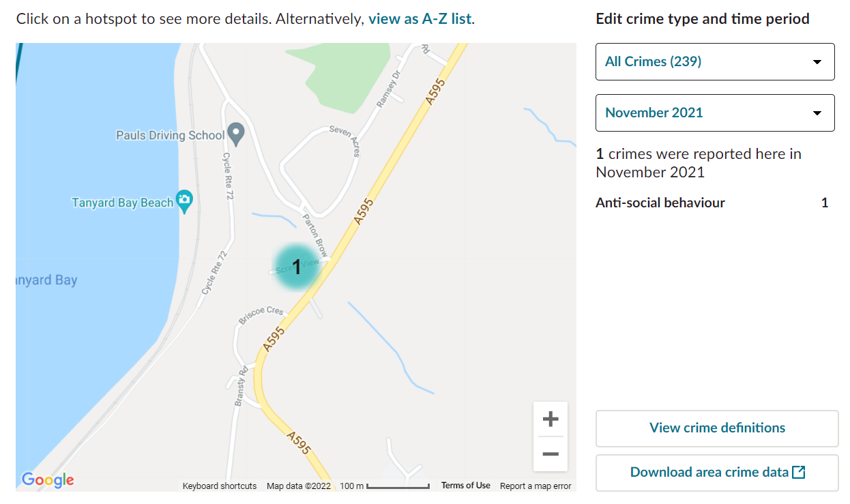
Task: Open the All Crimes (239) selector
Action: click(714, 62)
